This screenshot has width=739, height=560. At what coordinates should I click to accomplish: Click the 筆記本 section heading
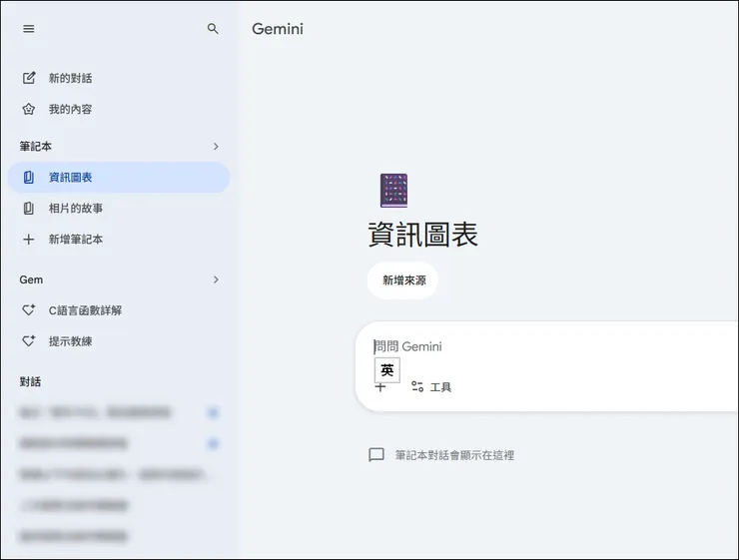[x=35, y=147]
